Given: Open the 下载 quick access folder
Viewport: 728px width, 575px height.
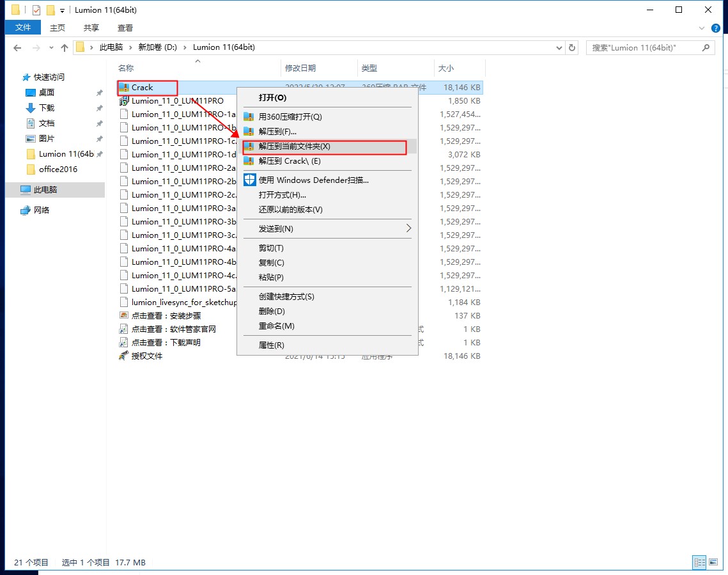Looking at the screenshot, I should click(x=47, y=108).
